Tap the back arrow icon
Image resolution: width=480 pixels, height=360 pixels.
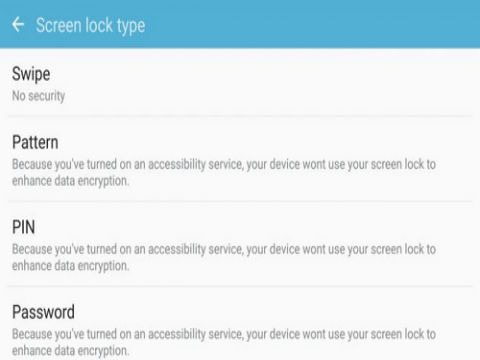coord(18,25)
